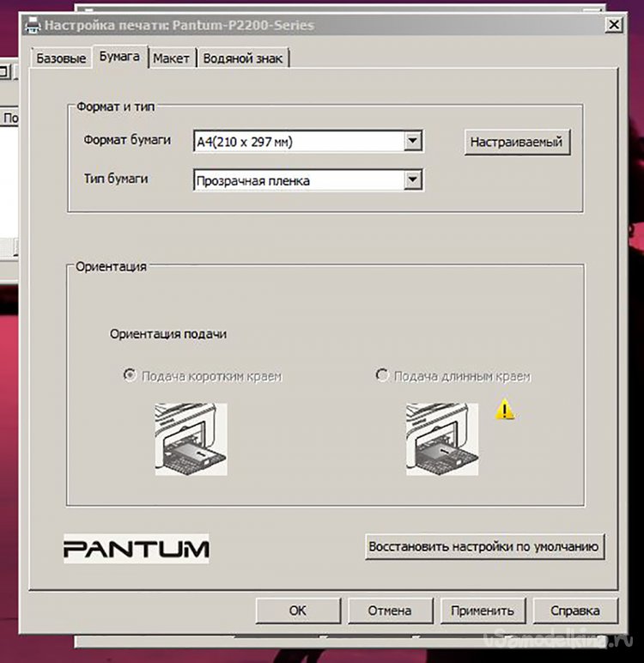Select the 'Подача длинным краем' radio button
The image size is (644, 663).
[383, 376]
